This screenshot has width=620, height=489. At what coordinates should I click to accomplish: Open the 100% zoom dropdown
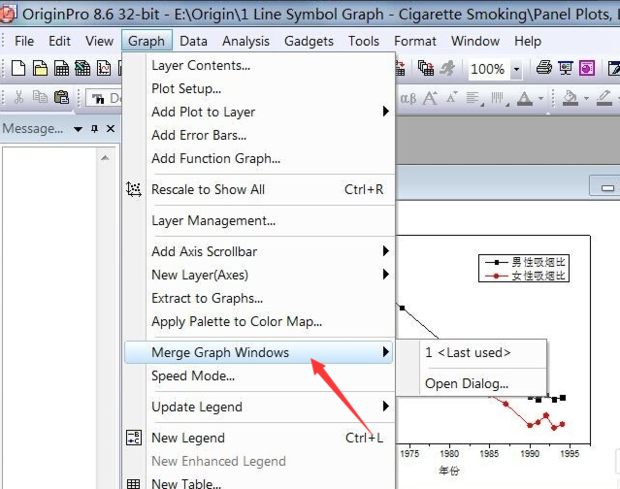516,70
